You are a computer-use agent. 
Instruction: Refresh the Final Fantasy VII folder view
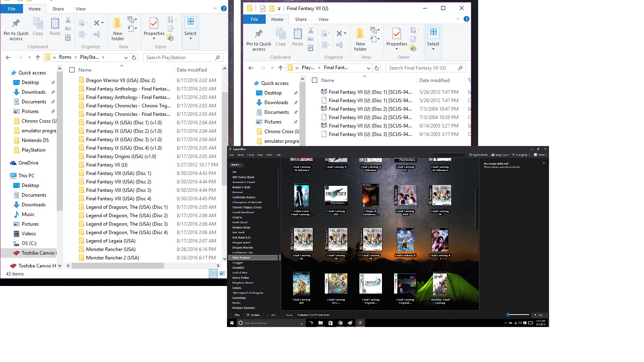377,68
